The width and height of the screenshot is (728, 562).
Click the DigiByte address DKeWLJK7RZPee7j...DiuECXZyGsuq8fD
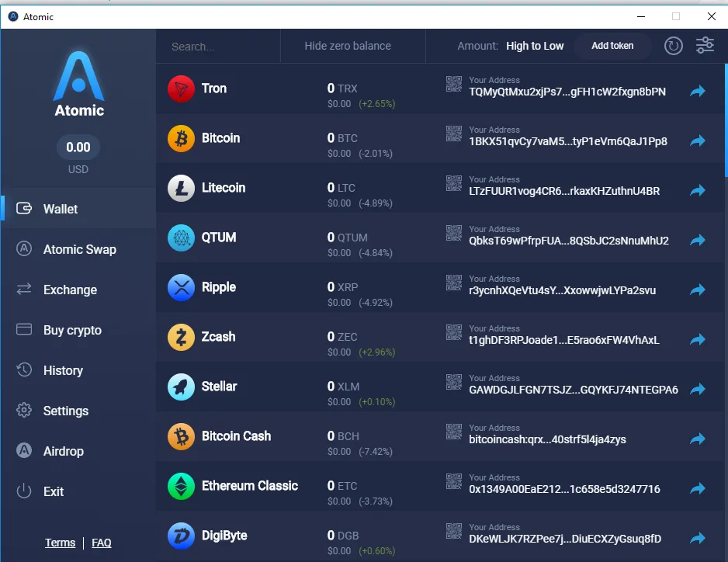coord(565,539)
